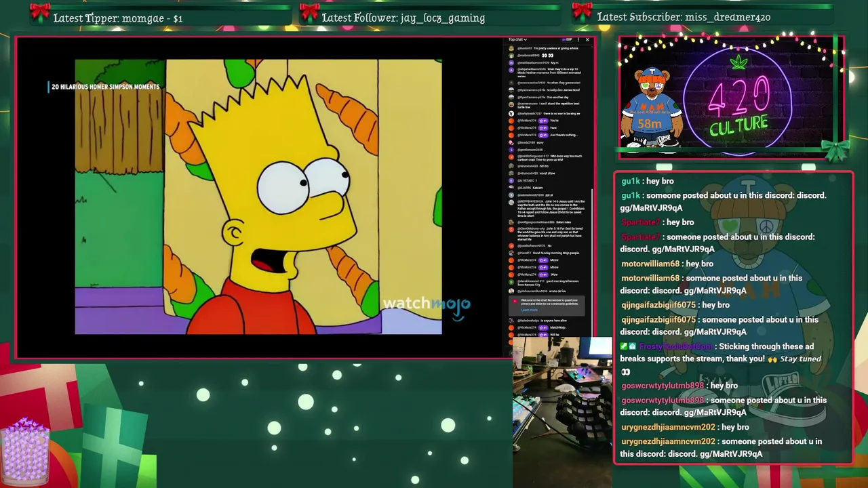Screen dimensions: 868x488
Task: Select '20 HILARIOUS HOMER SIMPSON MOMENTS' title text
Action: 105,87
